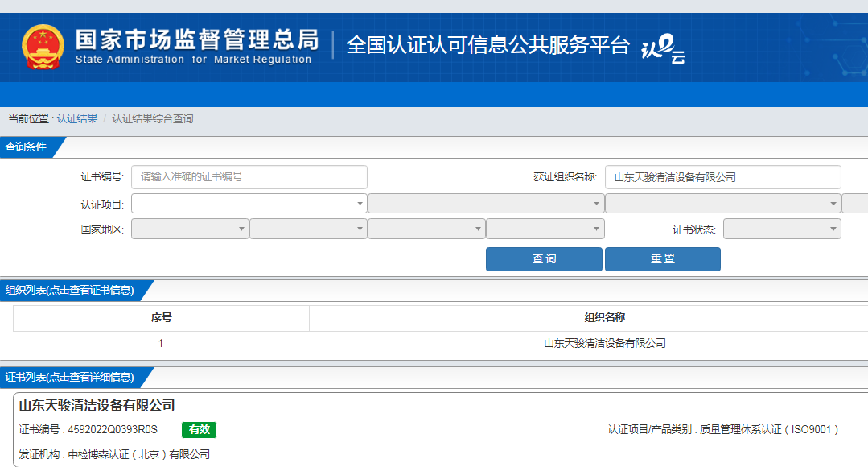The width and height of the screenshot is (868, 467).
Task: Click the 认证结果 breadcrumb link
Action: click(77, 118)
